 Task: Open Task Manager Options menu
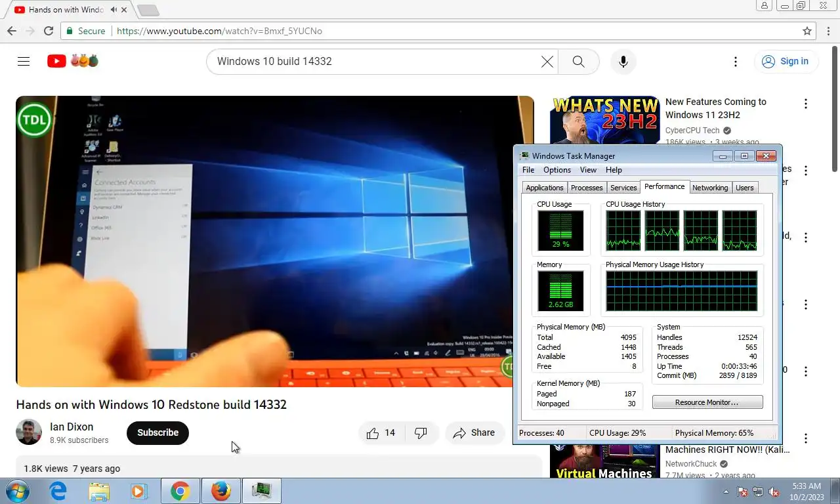557,170
